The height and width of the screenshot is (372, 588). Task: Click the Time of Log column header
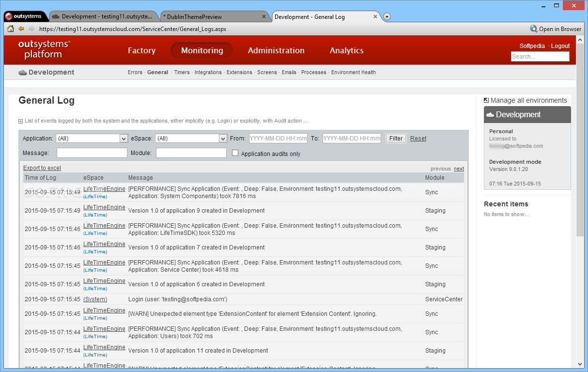click(40, 178)
